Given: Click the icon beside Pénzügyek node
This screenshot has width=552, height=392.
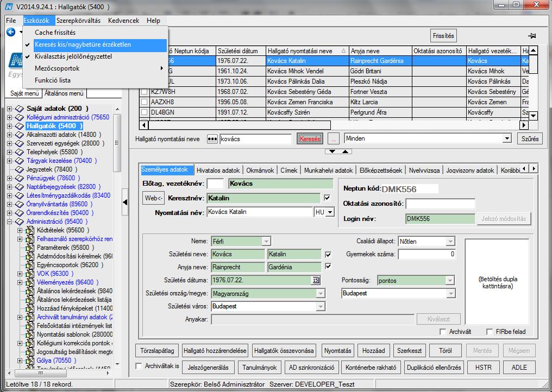Looking at the screenshot, I should coord(20,179).
